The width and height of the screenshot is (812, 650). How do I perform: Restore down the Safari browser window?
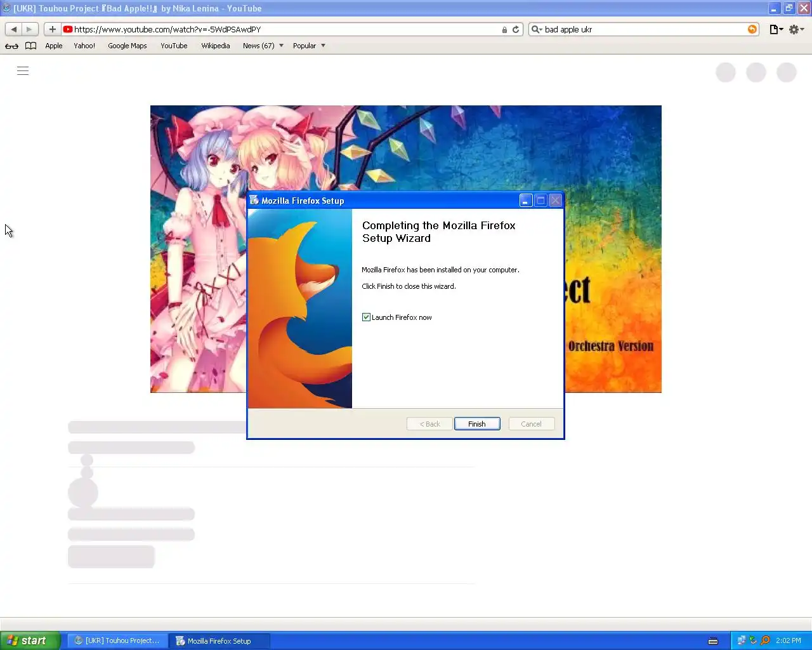click(789, 8)
